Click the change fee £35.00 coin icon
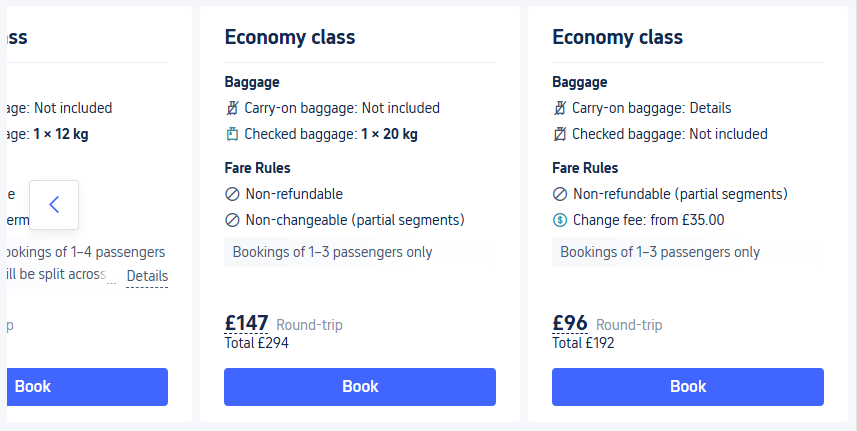857x431 pixels. click(x=560, y=220)
